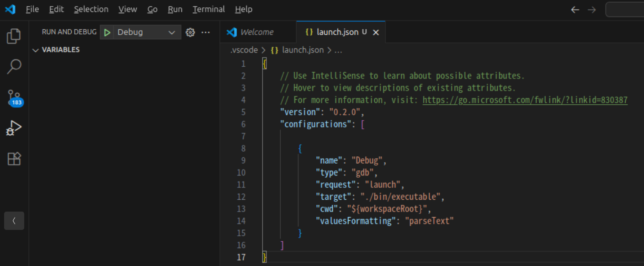Open the Run menu
The width and height of the screenshot is (644, 266).
click(175, 9)
